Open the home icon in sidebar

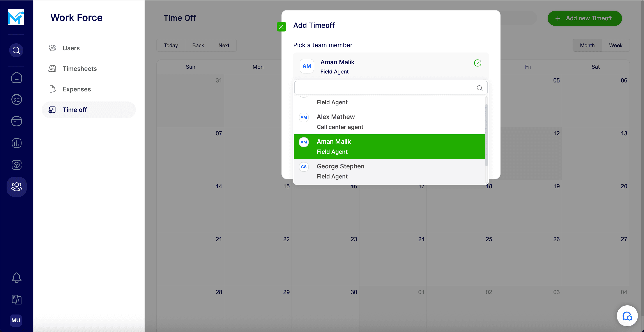tap(16, 77)
